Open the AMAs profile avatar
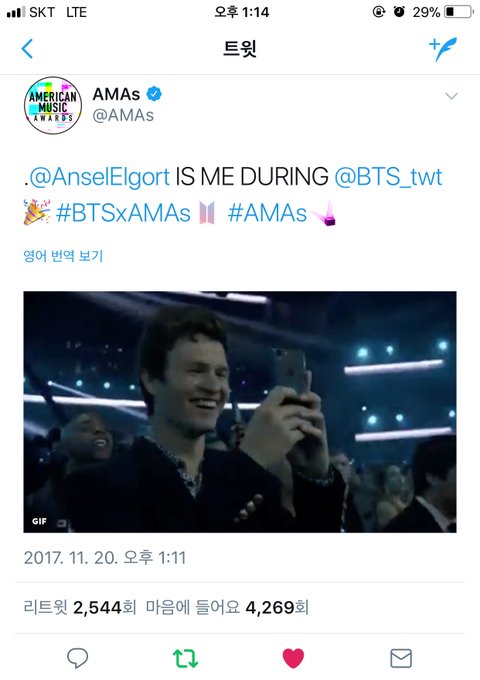The height and width of the screenshot is (680, 480). coord(53,105)
